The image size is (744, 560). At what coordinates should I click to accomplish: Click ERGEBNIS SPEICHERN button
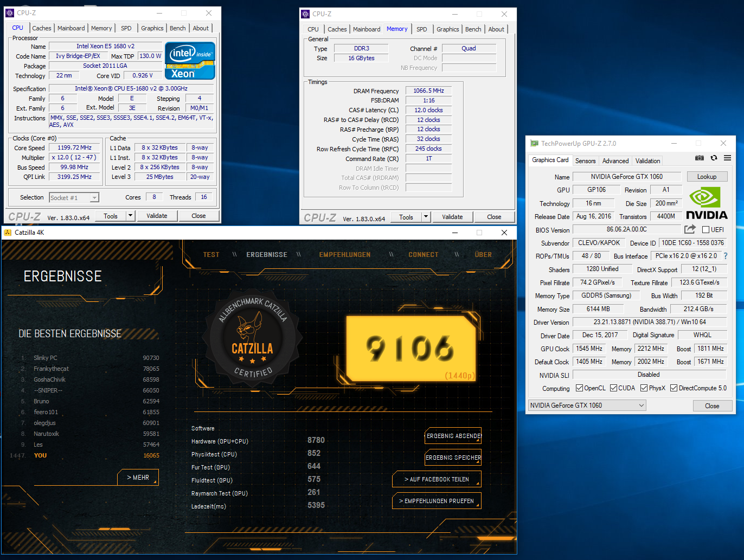453,458
